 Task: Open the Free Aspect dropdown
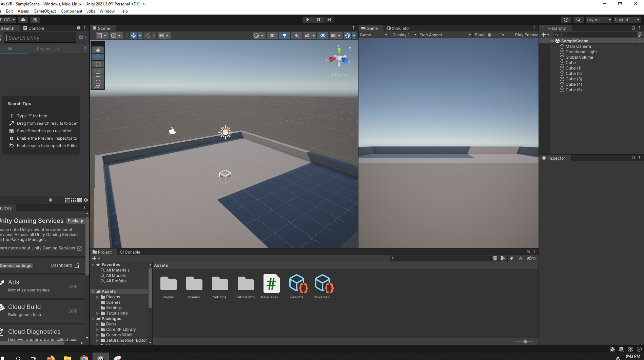445,35
